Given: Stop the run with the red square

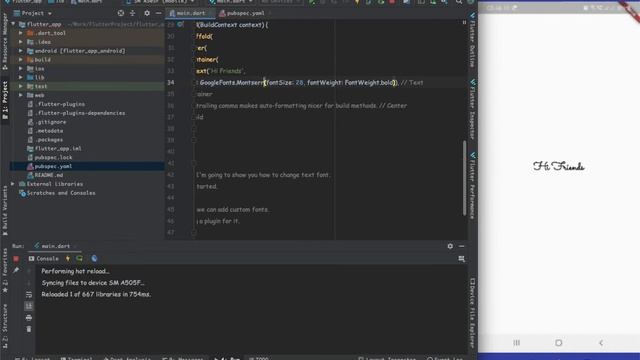Looking at the screenshot, I should 16,259.
